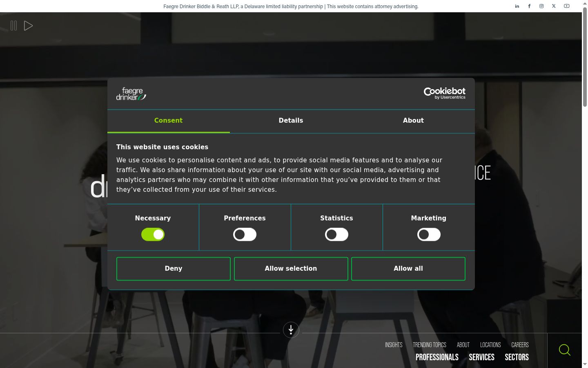This screenshot has height=368, width=588.
Task: Click the Faegre Drinker logo in dialog
Action: click(x=131, y=94)
